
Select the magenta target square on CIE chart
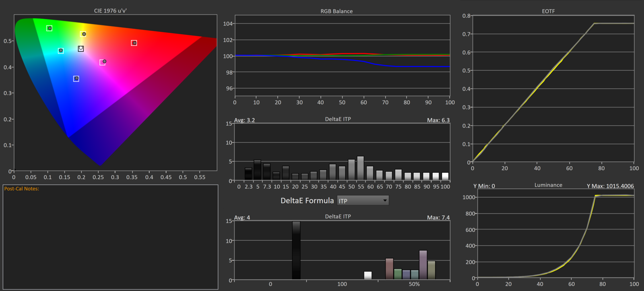coord(103,62)
